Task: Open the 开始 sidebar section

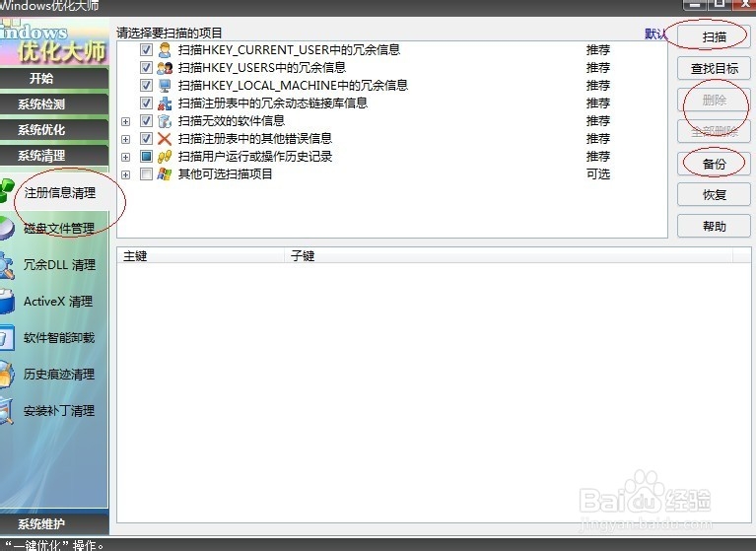Action: [54, 78]
